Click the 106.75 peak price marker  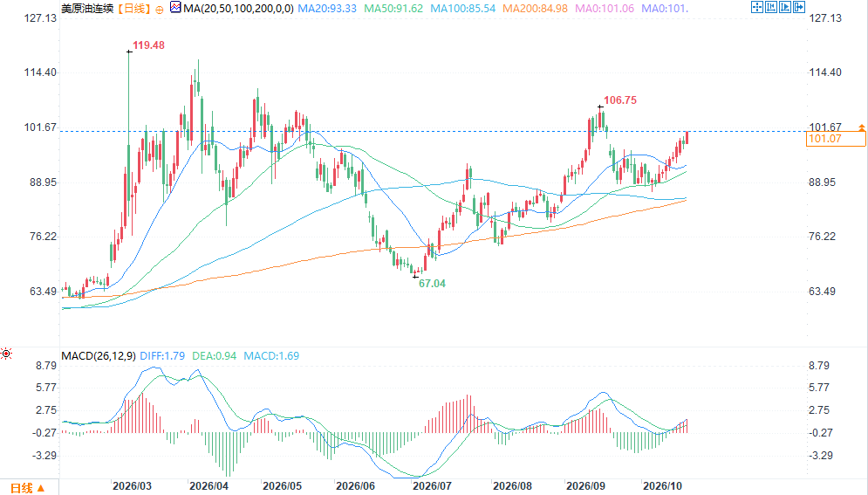(x=620, y=100)
